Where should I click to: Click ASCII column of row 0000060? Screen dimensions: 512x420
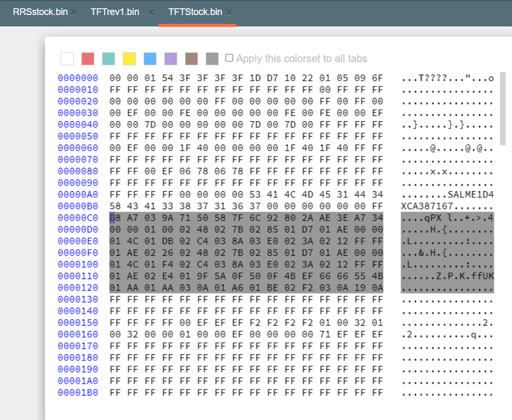tap(448, 148)
